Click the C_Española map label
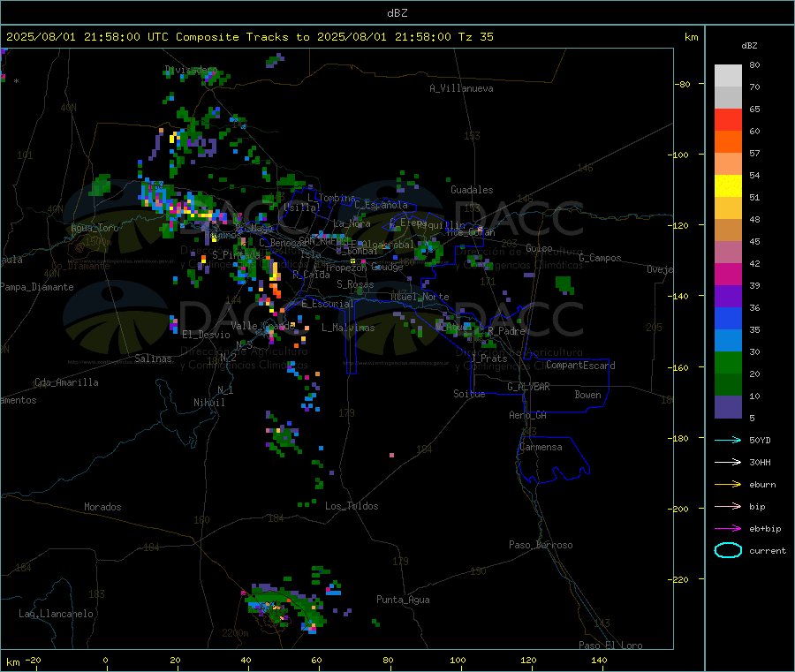The width and height of the screenshot is (795, 672). click(381, 205)
